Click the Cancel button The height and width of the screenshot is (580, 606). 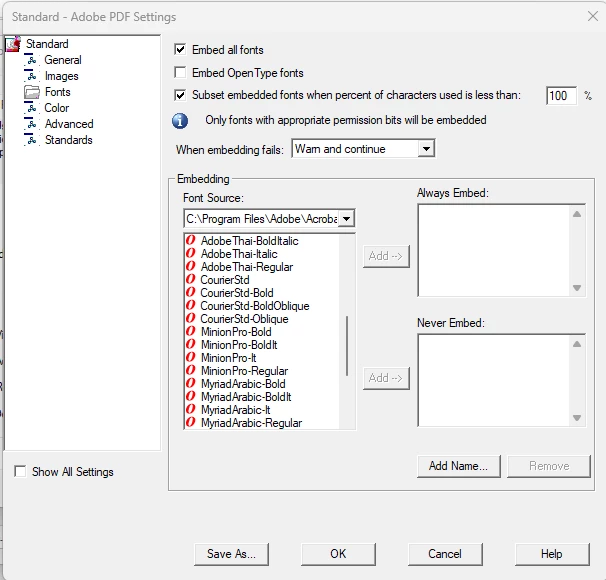[x=445, y=554]
